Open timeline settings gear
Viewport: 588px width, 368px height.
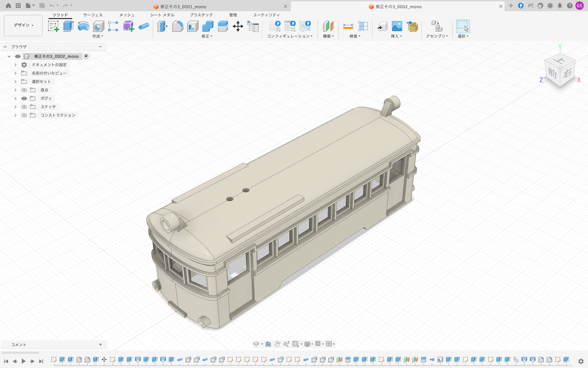[x=581, y=361]
